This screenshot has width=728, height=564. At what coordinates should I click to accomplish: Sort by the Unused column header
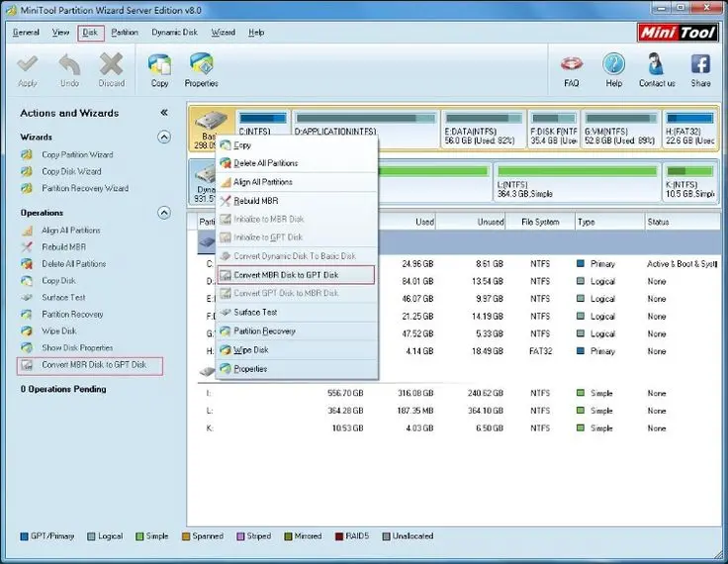tap(471, 222)
